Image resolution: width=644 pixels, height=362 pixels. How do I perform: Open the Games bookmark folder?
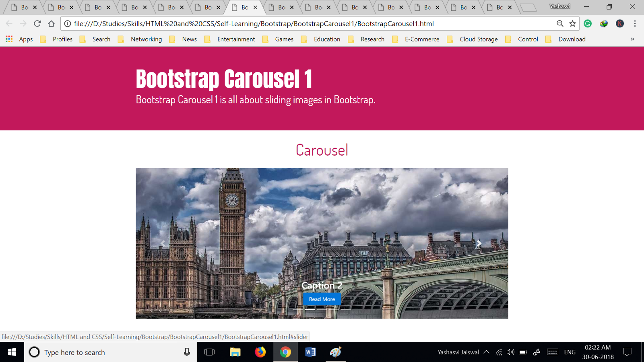coord(278,39)
